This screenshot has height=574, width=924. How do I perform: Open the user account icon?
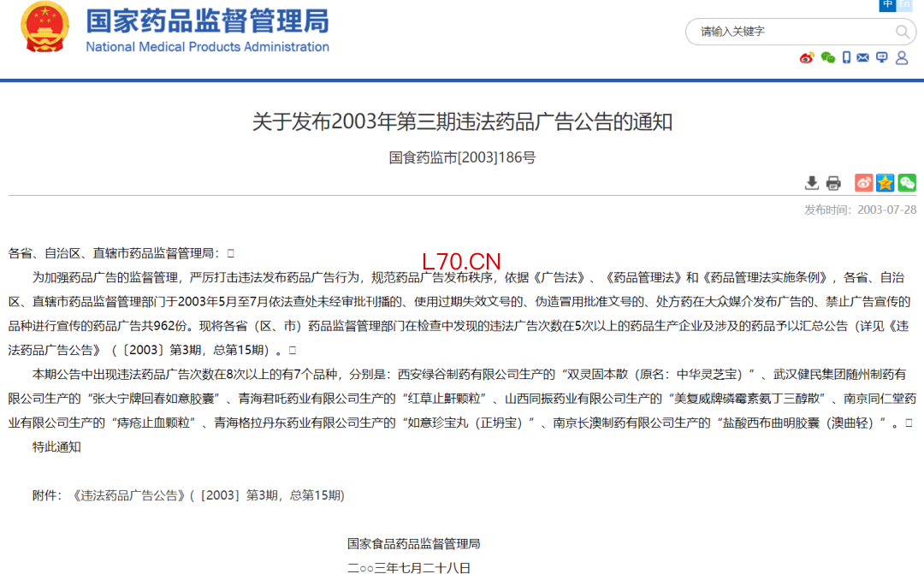click(902, 58)
